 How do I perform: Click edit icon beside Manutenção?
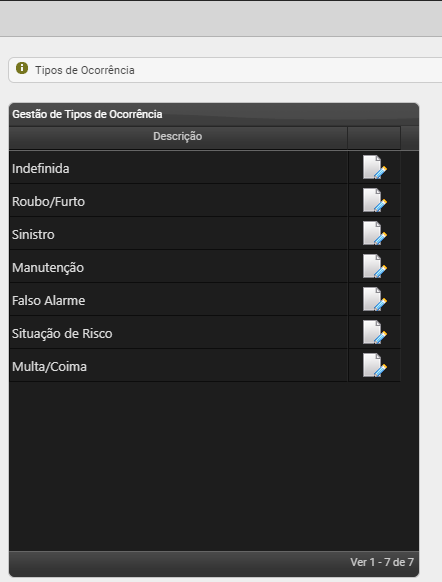374,267
